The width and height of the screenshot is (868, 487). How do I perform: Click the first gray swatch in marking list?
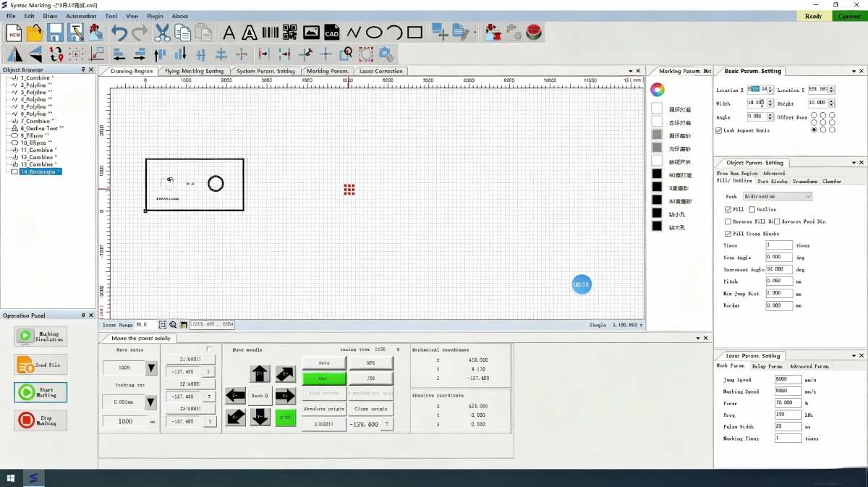click(x=657, y=135)
